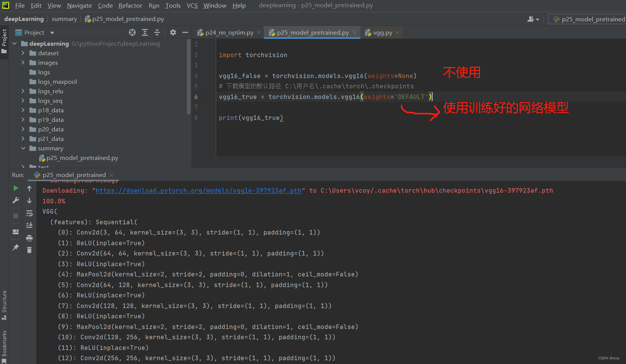626x364 pixels.
Task: Rerun p25_model_pretrained with green play icon
Action: pyautogui.click(x=16, y=188)
